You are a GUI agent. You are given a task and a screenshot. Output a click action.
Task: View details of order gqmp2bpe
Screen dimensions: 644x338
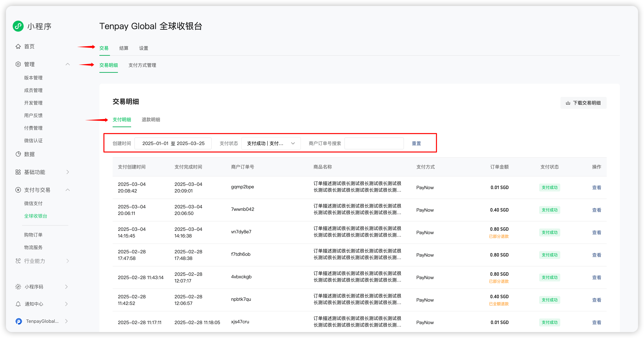[x=596, y=188]
